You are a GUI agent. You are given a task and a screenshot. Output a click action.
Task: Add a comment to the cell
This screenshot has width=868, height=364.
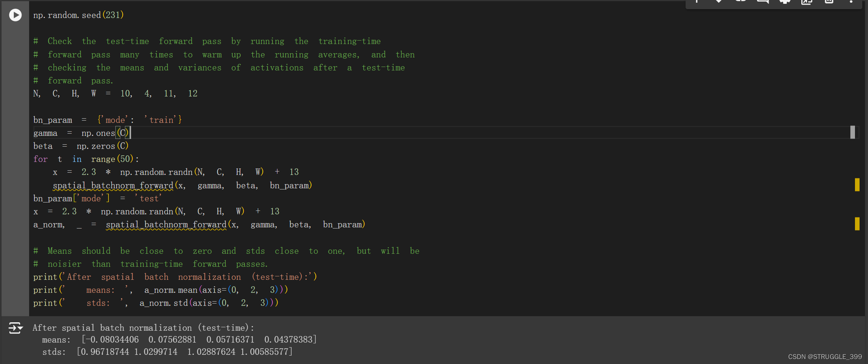click(763, 2)
